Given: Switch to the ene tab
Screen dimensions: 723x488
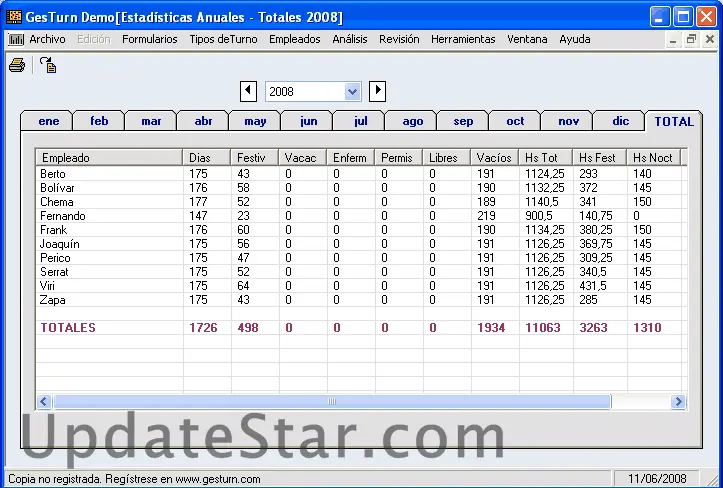Looking at the screenshot, I should pyautogui.click(x=48, y=121).
